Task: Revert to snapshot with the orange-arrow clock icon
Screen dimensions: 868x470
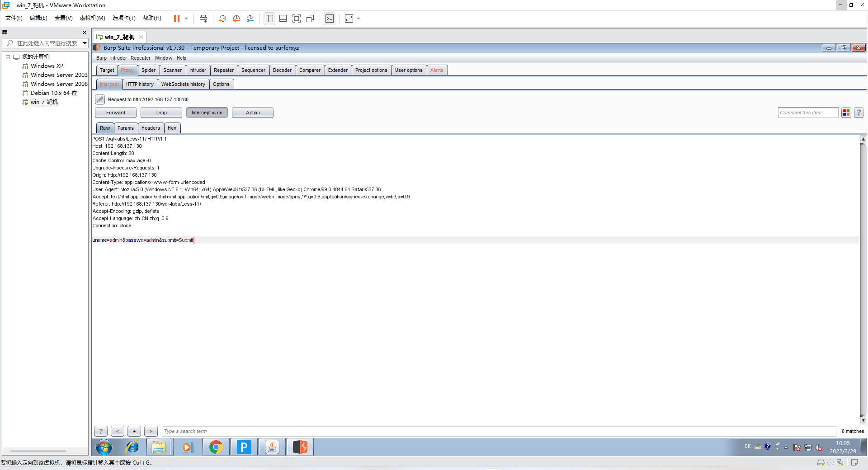Action: tap(236, 19)
